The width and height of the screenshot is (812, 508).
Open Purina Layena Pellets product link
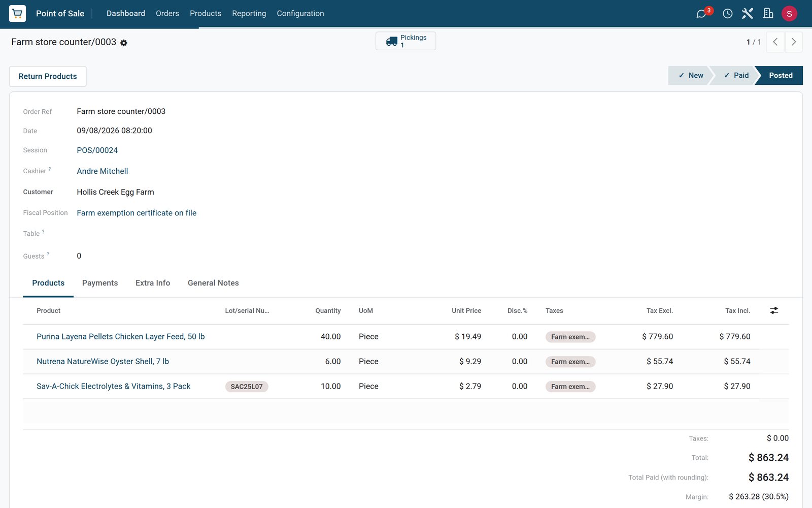[121, 337]
